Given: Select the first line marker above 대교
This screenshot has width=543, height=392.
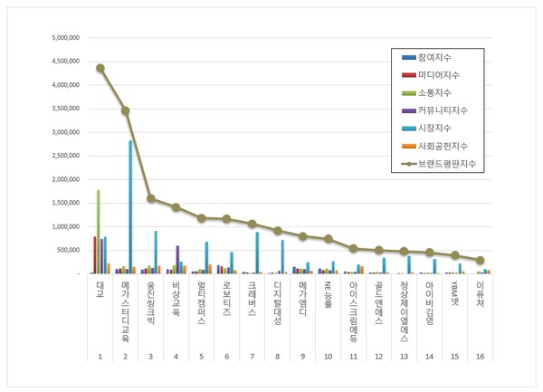Looking at the screenshot, I should coord(100,68).
